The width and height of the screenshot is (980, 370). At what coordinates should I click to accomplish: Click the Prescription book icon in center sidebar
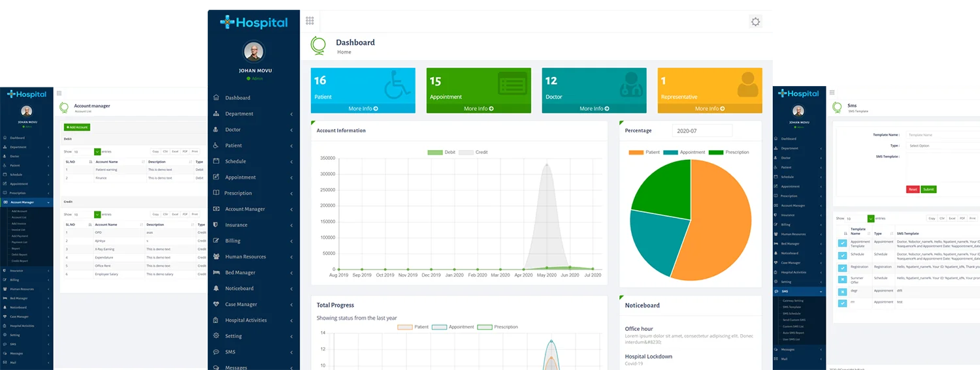216,193
